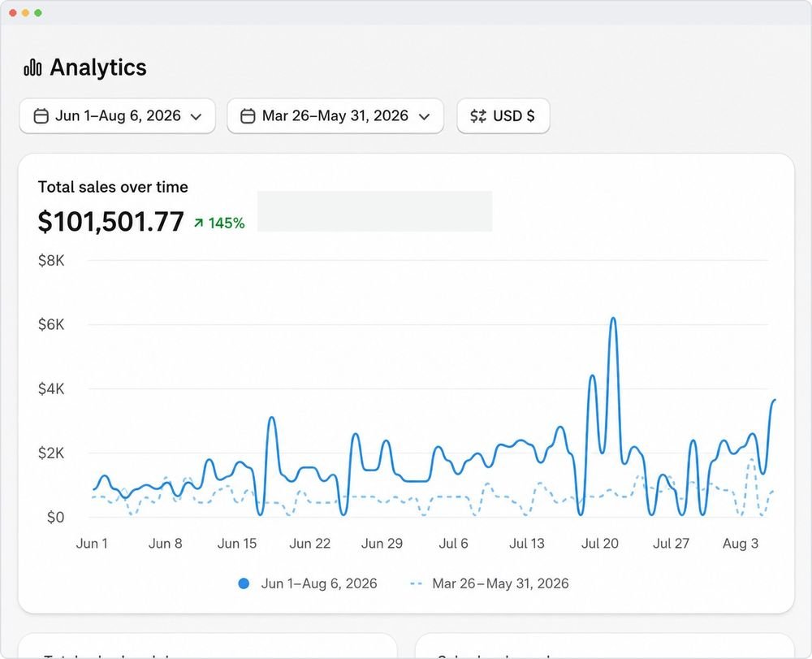Image resolution: width=812 pixels, height=659 pixels.
Task: Click the $2K y-axis label
Action: [51, 453]
